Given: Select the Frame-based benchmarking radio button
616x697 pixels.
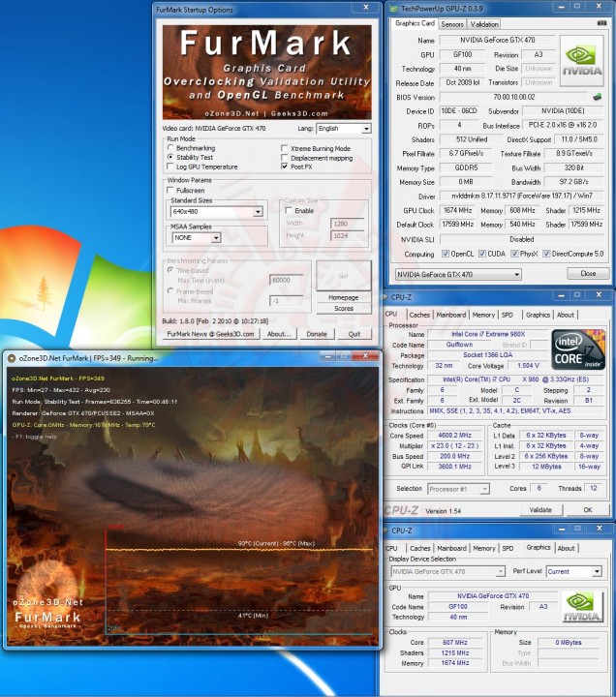Looking at the screenshot, I should point(169,290).
